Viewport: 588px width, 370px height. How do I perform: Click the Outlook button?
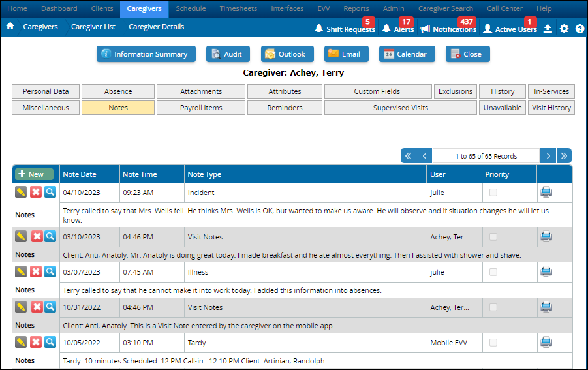[x=287, y=54]
